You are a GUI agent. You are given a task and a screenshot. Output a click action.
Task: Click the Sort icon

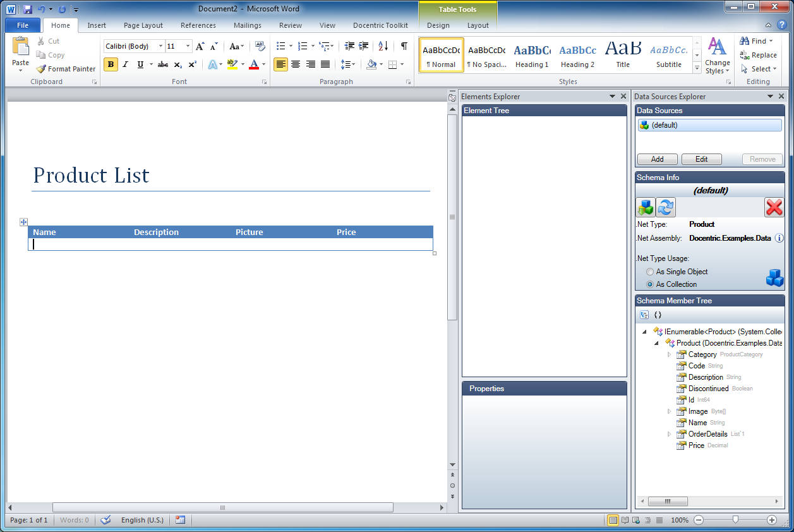tap(383, 46)
